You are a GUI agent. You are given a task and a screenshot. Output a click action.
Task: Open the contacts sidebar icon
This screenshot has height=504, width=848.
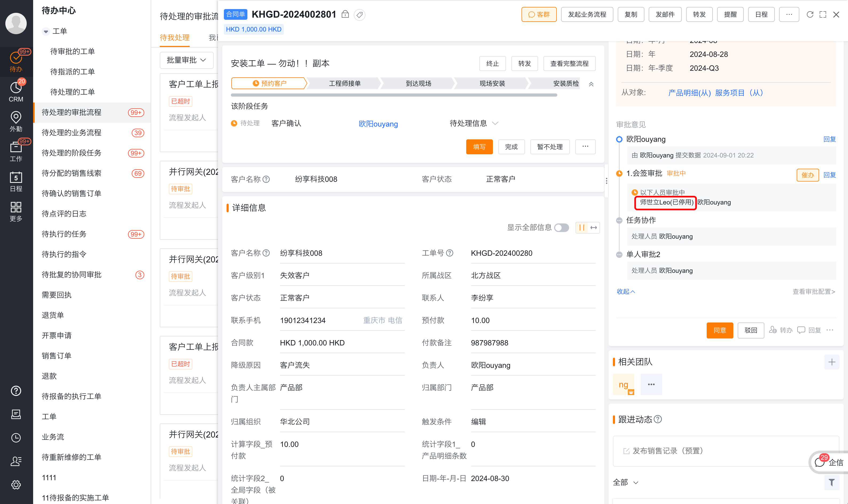point(16,461)
